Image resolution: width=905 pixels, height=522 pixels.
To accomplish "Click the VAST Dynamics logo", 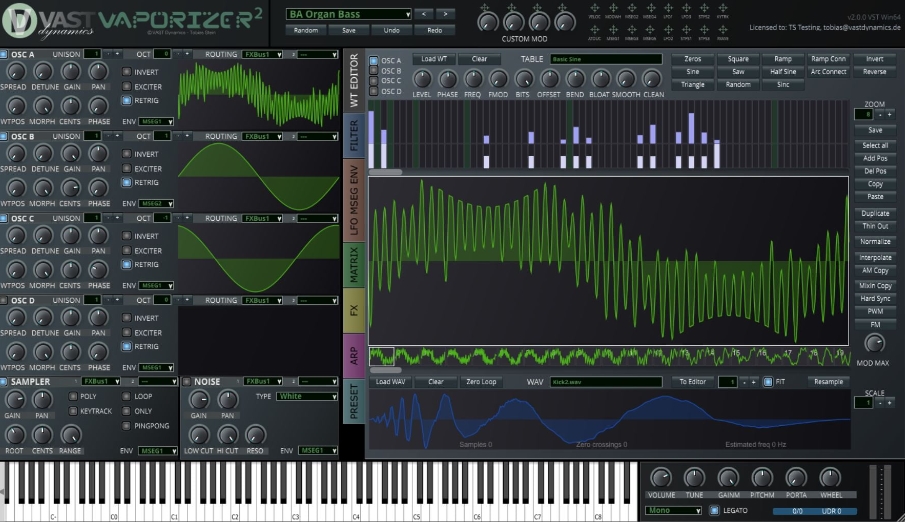I will [47, 21].
